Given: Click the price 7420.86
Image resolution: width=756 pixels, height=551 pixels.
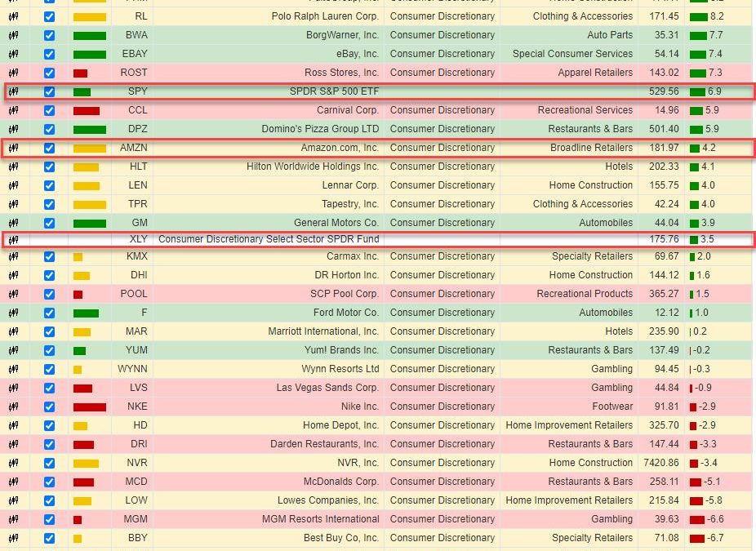Looking at the screenshot, I should (661, 463).
